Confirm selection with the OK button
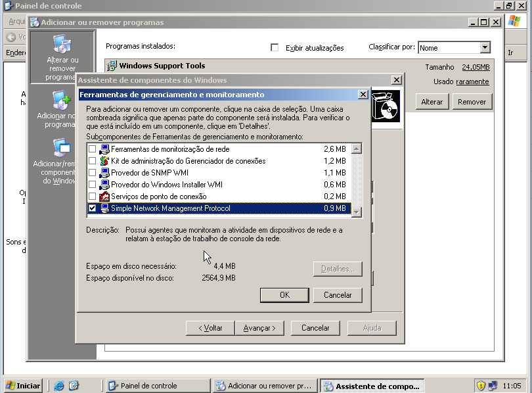Image resolution: width=532 pixels, height=393 pixels. (284, 295)
